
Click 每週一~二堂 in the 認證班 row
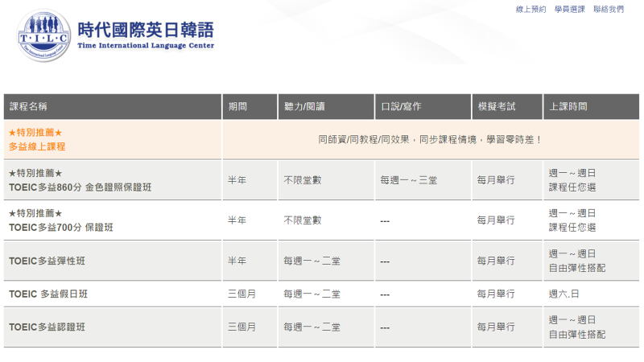(312, 327)
